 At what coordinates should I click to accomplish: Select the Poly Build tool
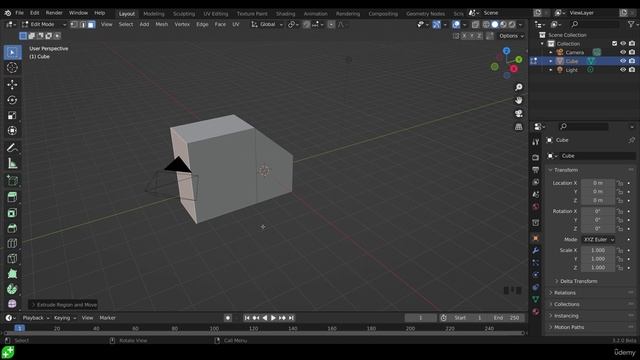click(x=12, y=274)
